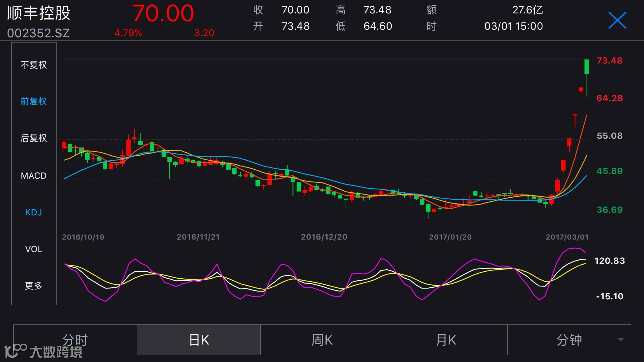
Task: Tap the latest green candlestick
Action: click(x=587, y=66)
